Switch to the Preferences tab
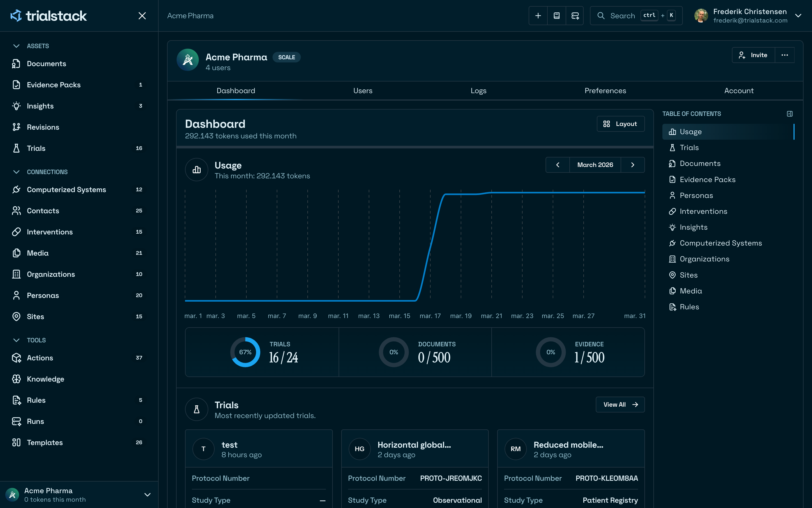This screenshot has width=812, height=508. tap(605, 91)
